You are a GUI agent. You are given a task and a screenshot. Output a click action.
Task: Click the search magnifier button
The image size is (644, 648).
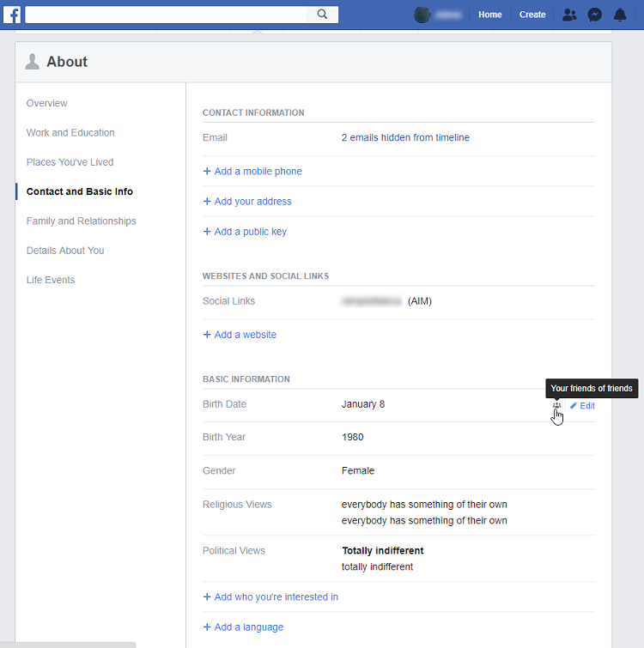pos(322,15)
